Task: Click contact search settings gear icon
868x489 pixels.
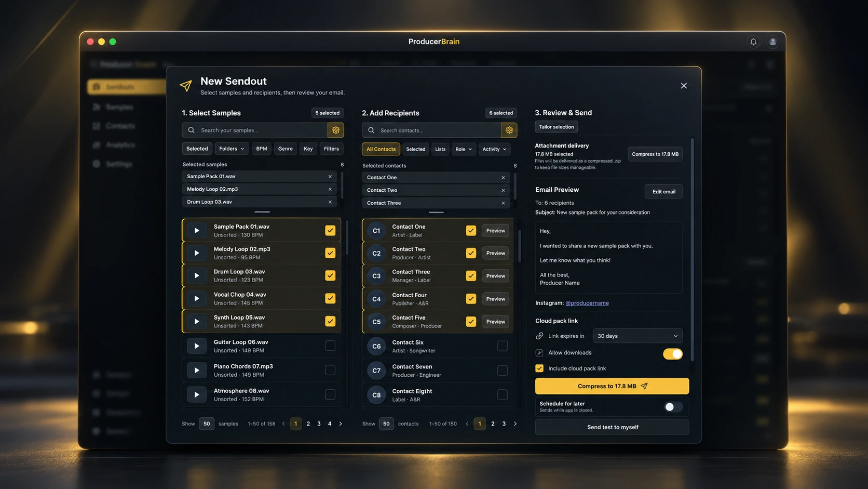Action: coord(509,130)
